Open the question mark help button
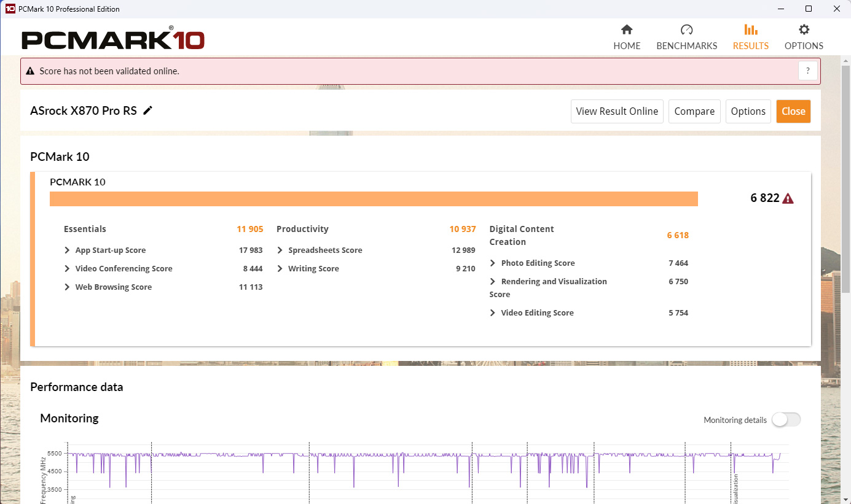 pyautogui.click(x=808, y=71)
